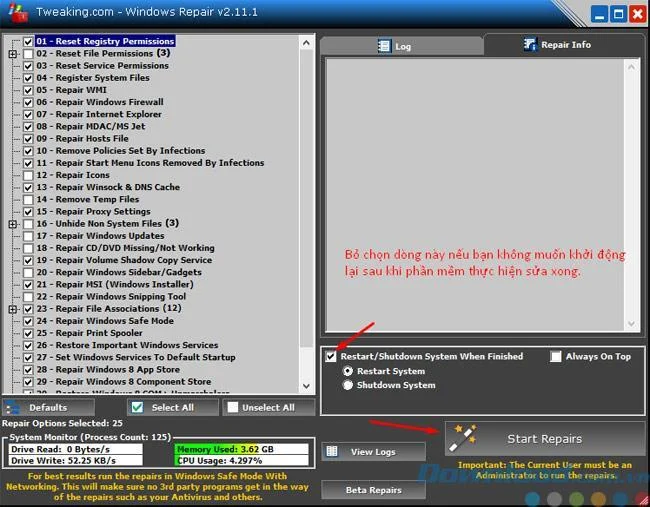Click Repair Info pane scroll down arrow
This screenshot has height=507, width=650.
pos(631,324)
